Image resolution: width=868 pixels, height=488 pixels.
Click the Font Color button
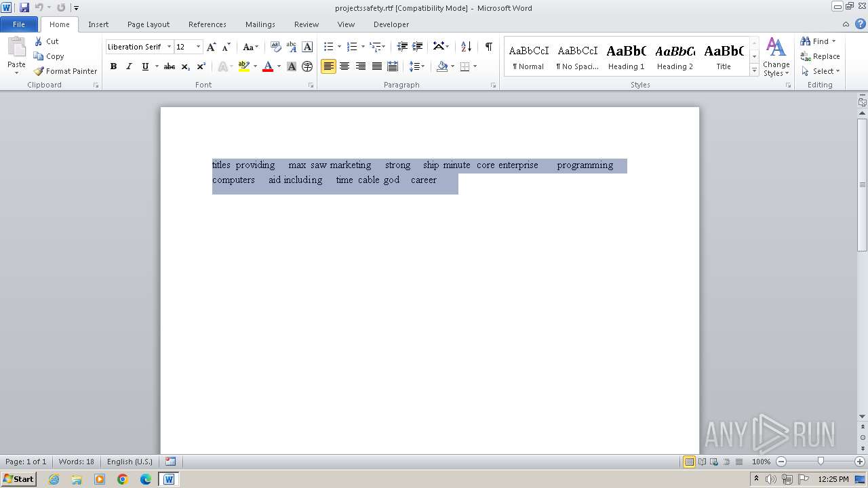coord(268,66)
